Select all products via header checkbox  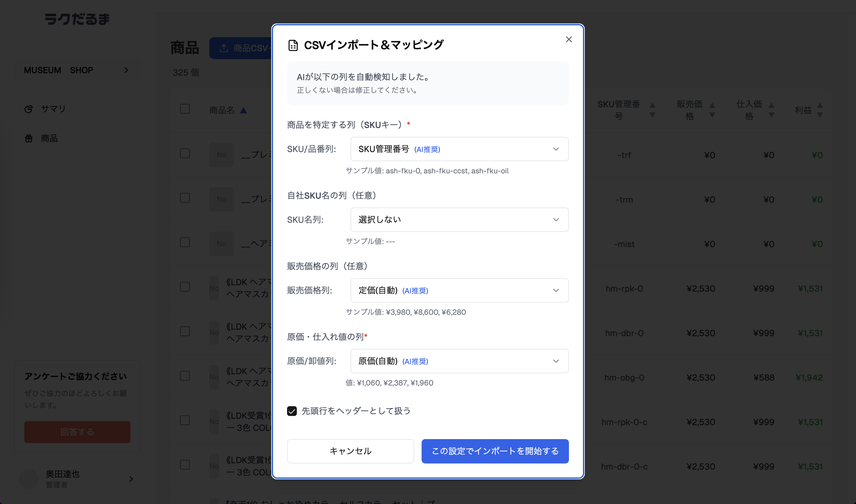(185, 109)
